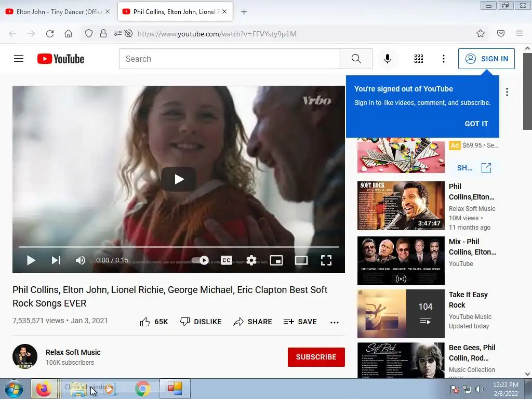Mute the video with speaker icon
Image resolution: width=532 pixels, height=399 pixels.
(81, 260)
